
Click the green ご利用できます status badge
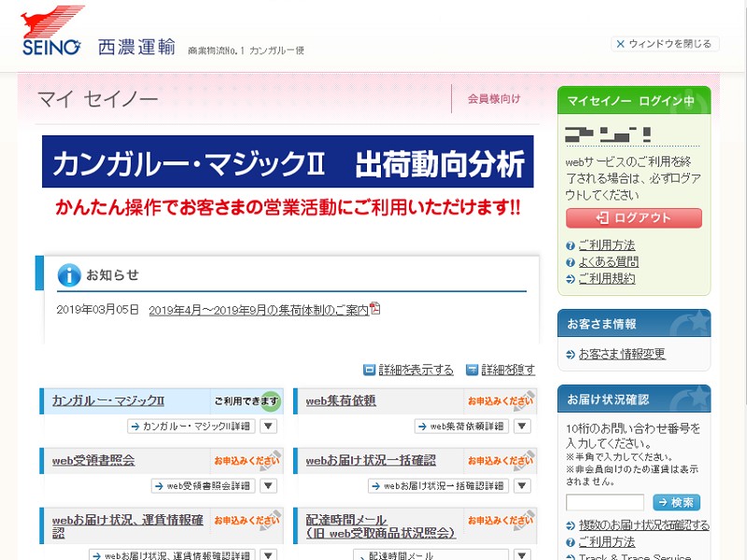point(247,401)
